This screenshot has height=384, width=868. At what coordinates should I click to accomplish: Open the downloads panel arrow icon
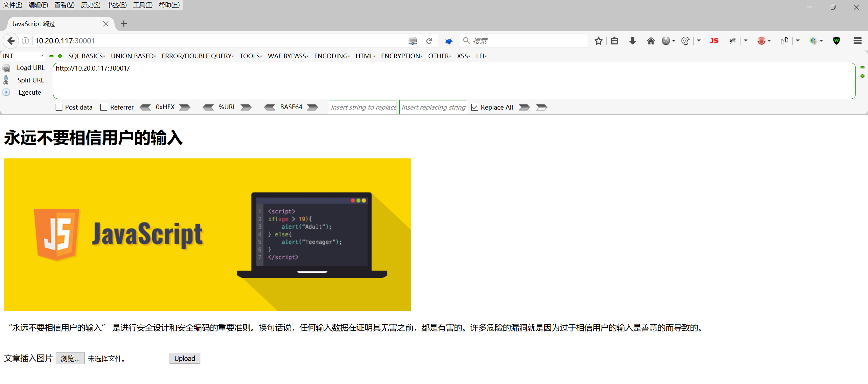[x=633, y=40]
